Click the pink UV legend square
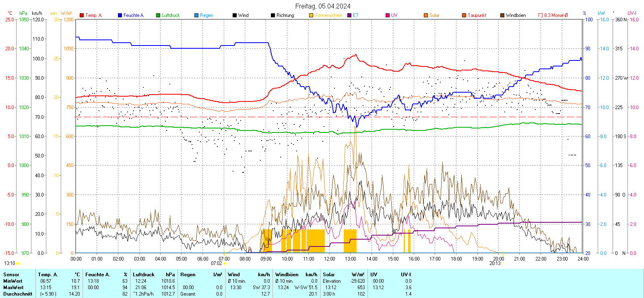The image size is (644, 298). 388,15
